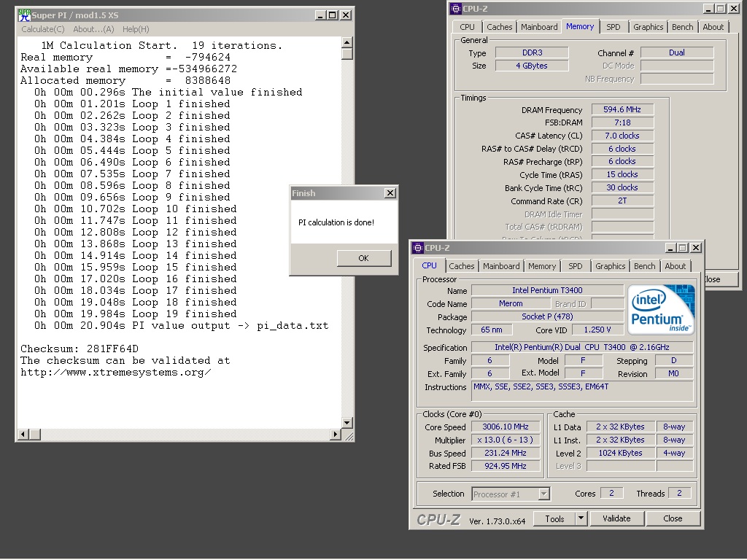Select CPU tab in front CPU-Z window

pyautogui.click(x=429, y=265)
